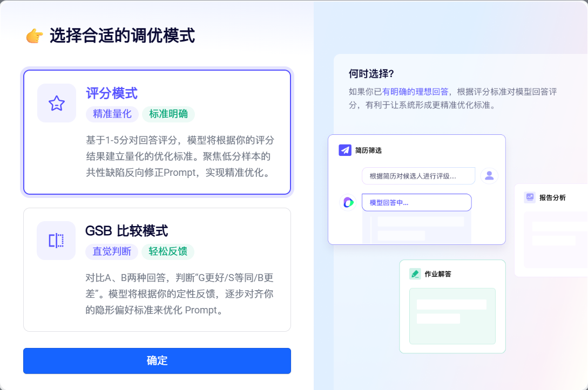
Task: Click the 根据简历对候选人进行评级 message field
Action: (x=418, y=176)
